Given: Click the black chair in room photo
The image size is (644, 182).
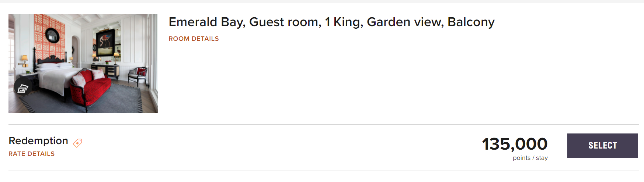Looking at the screenshot, I should 138,75.
